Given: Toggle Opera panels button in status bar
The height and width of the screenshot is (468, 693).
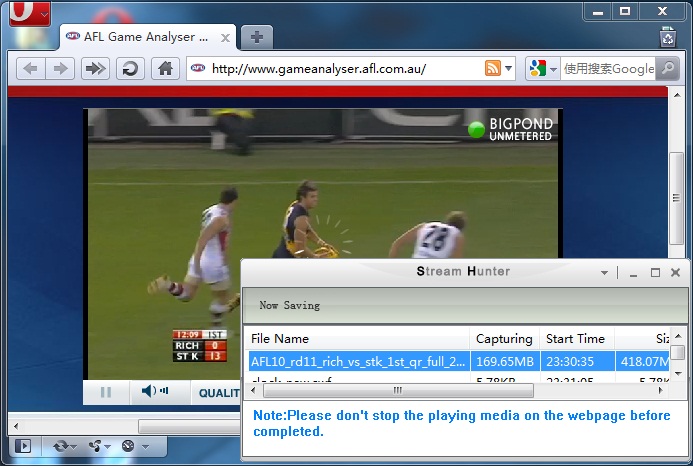Looking at the screenshot, I should click(x=23, y=446).
